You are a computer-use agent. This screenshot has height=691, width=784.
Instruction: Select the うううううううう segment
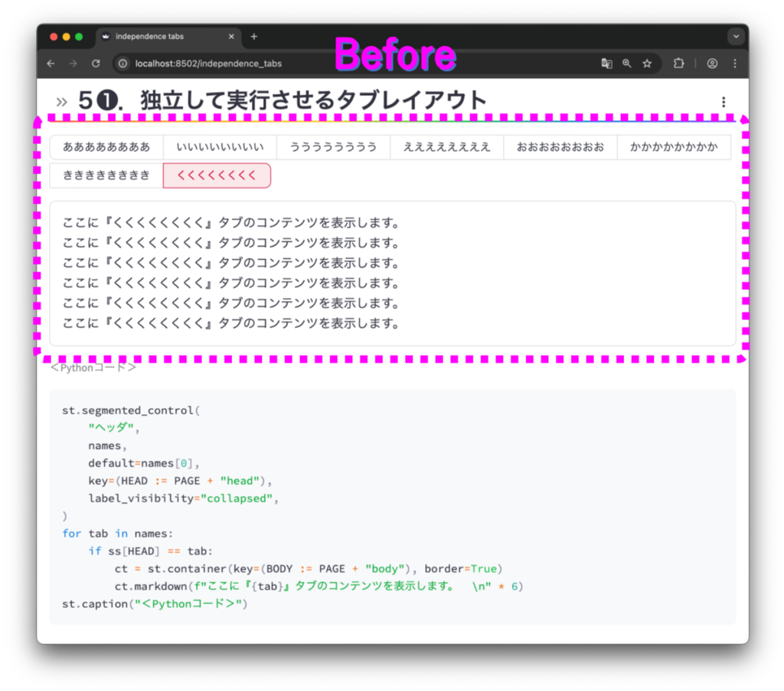point(334,147)
